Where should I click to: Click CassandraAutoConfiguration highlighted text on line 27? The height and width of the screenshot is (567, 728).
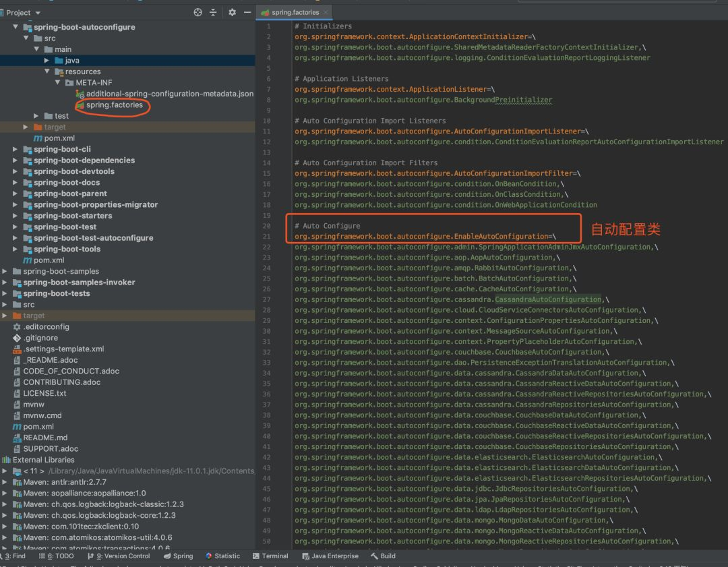click(x=548, y=299)
